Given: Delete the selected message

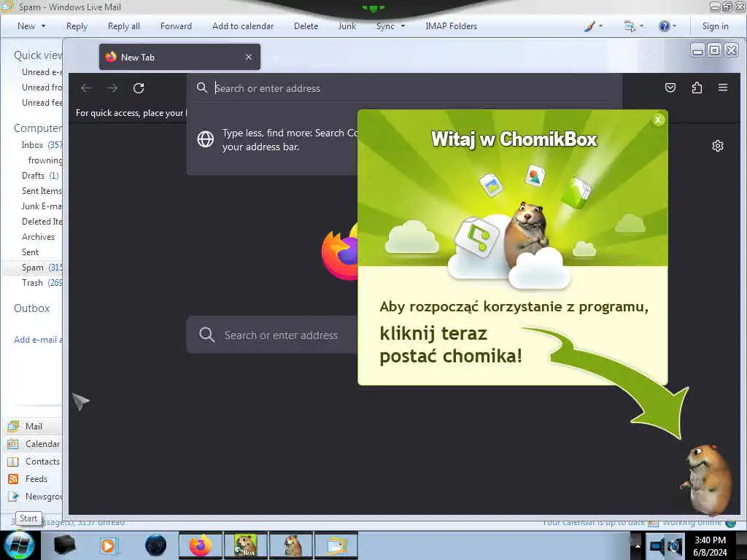Looking at the screenshot, I should tap(306, 26).
